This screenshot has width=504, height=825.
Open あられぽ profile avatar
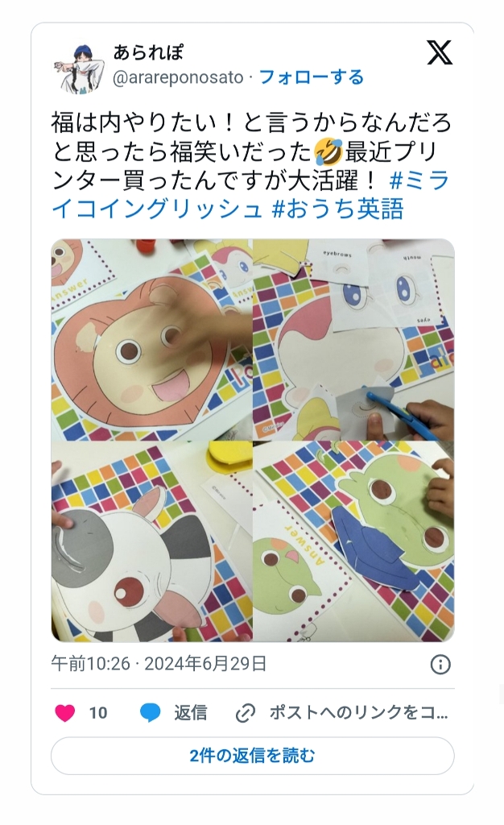(76, 68)
